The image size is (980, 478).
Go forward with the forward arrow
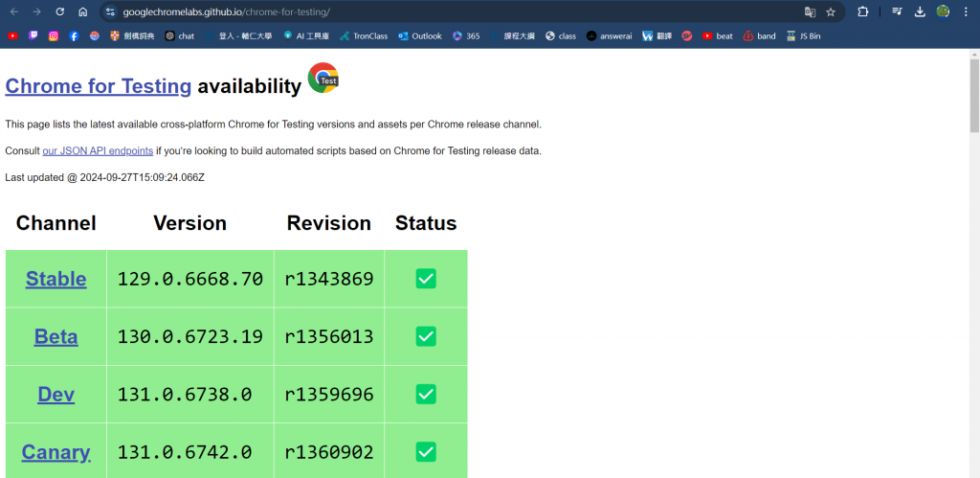pos(37,11)
